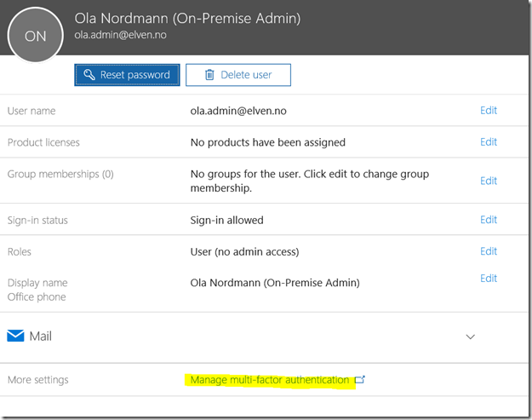The height and width of the screenshot is (420, 532).
Task: Click the 'Sign-in allowed' status text
Action: tap(226, 220)
